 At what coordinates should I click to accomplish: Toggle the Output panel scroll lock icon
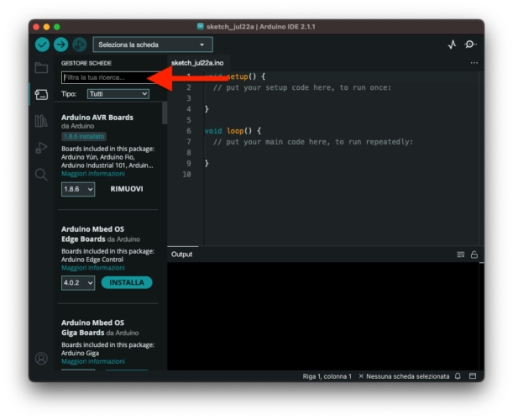[x=474, y=254]
